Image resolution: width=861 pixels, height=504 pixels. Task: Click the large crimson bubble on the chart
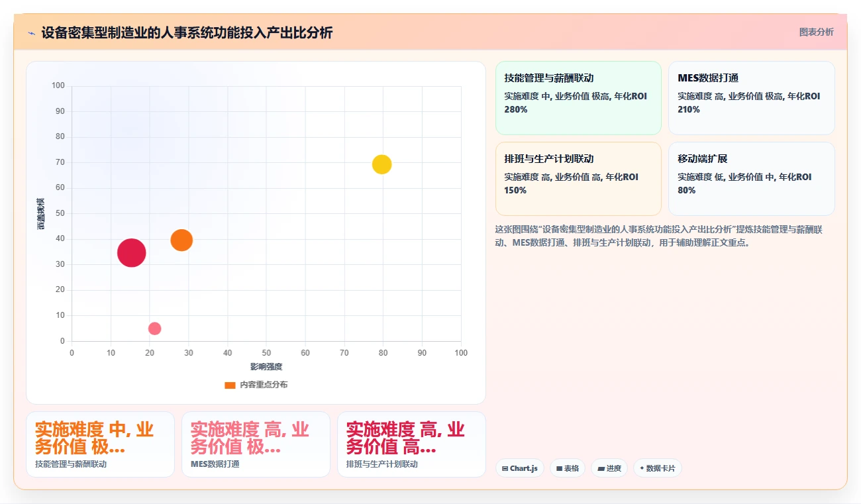(131, 253)
